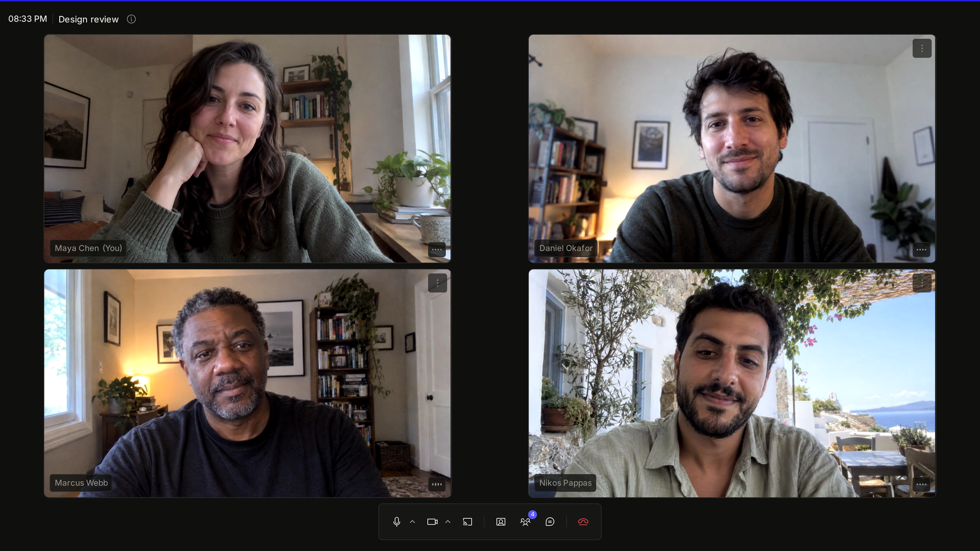Open meeting info next to Design review
This screenshot has height=551, width=980.
(x=131, y=19)
